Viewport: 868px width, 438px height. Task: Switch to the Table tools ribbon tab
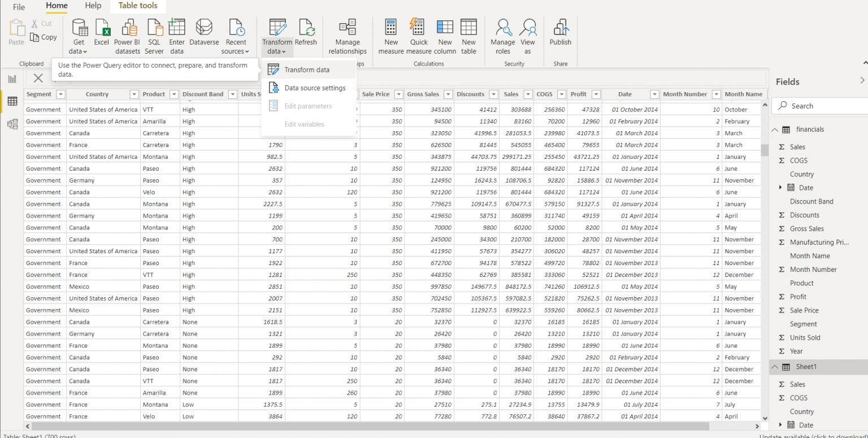click(138, 6)
